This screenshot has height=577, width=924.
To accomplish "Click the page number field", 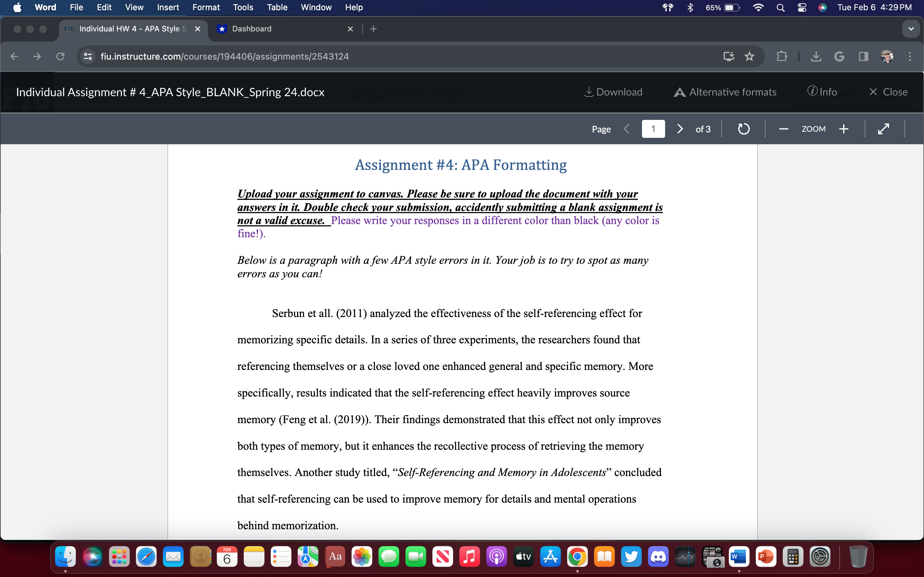I will tap(653, 129).
